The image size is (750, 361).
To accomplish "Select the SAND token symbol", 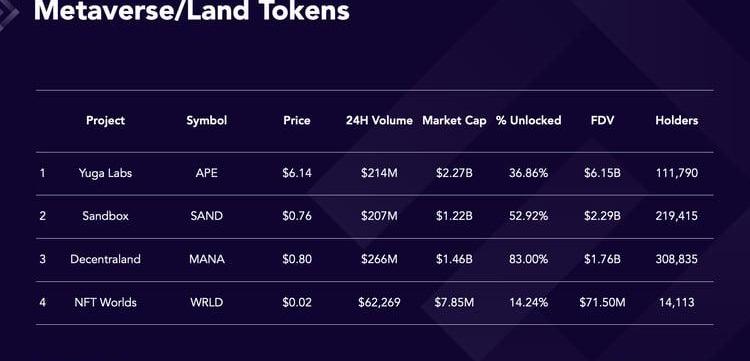I will pyautogui.click(x=207, y=216).
